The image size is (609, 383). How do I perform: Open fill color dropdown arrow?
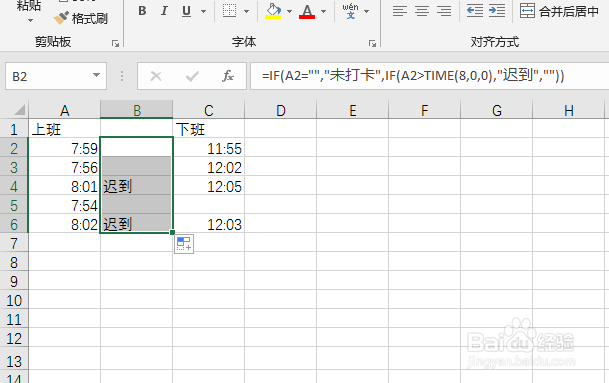pos(289,11)
